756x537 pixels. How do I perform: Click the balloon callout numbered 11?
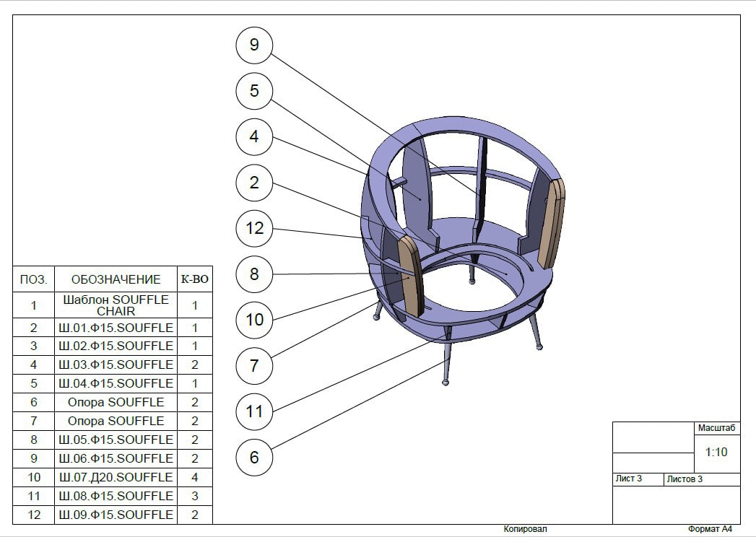click(254, 411)
